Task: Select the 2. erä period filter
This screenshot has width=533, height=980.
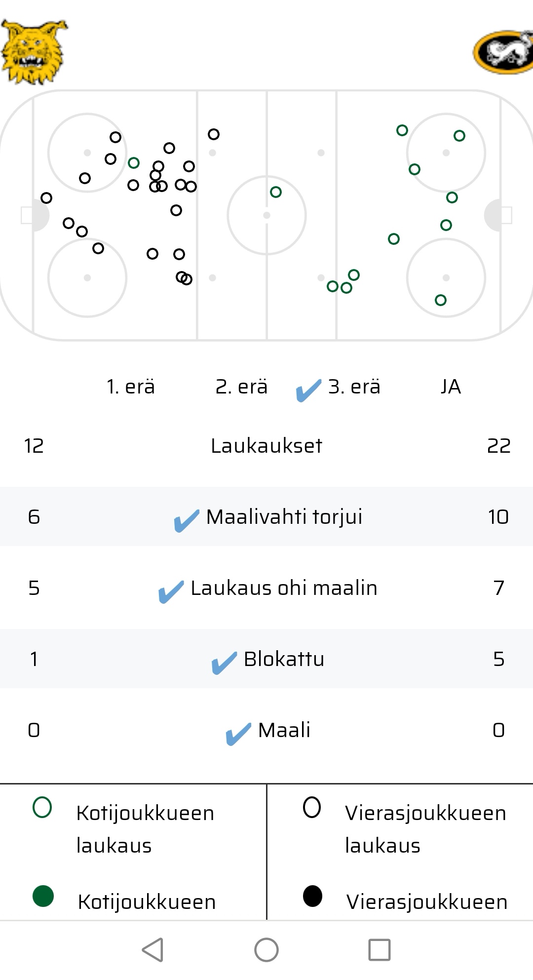Action: click(x=241, y=387)
